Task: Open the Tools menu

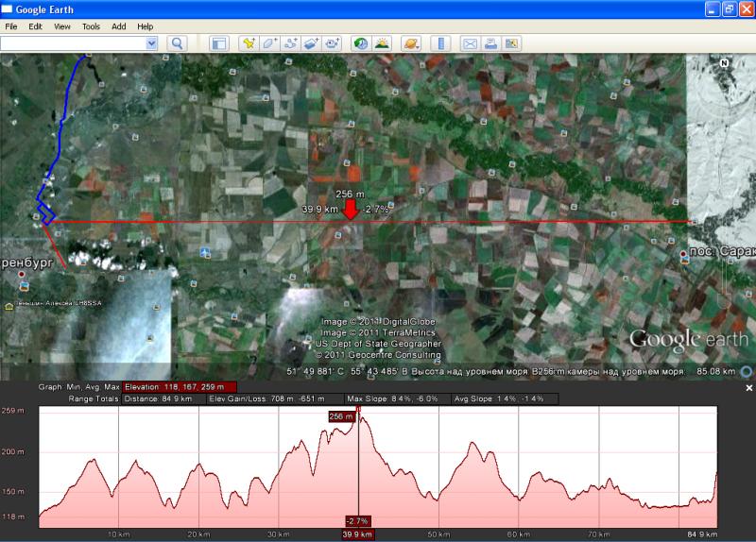Action: (91, 26)
